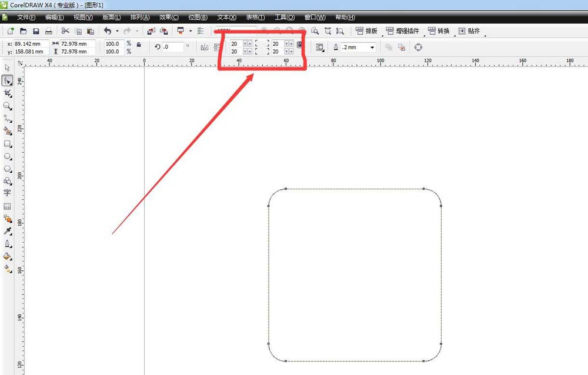
Task: Click the 排版 toolbar button
Action: click(x=366, y=31)
